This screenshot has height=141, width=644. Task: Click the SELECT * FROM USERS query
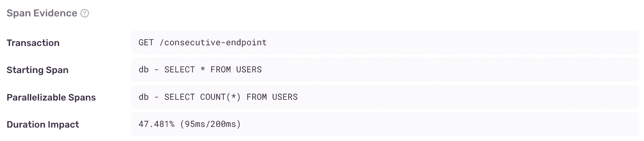pyautogui.click(x=213, y=70)
